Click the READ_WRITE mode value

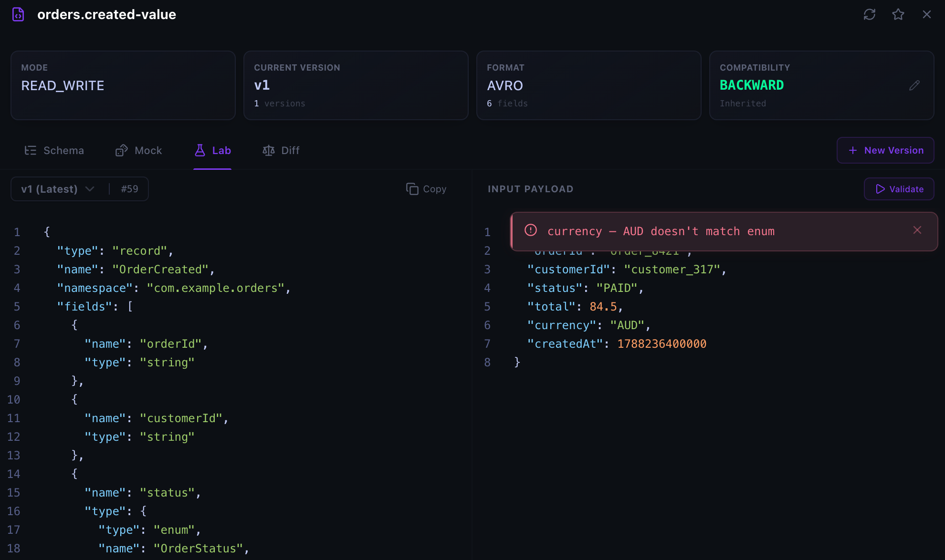63,86
